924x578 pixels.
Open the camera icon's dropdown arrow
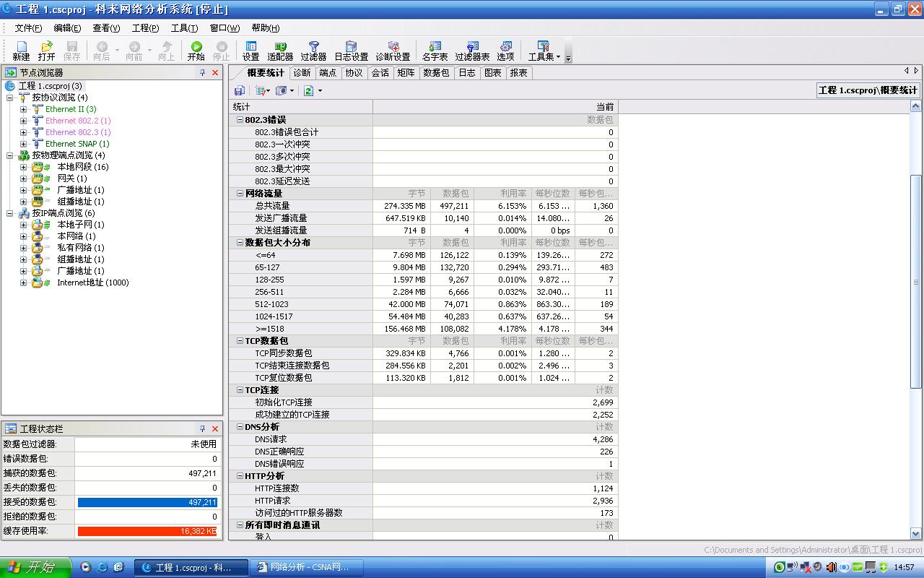click(x=292, y=90)
